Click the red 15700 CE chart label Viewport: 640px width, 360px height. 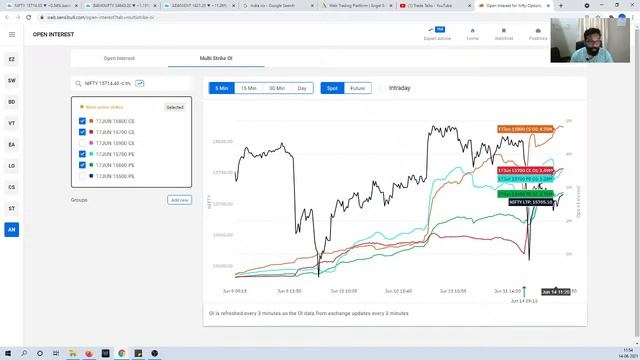click(x=526, y=170)
